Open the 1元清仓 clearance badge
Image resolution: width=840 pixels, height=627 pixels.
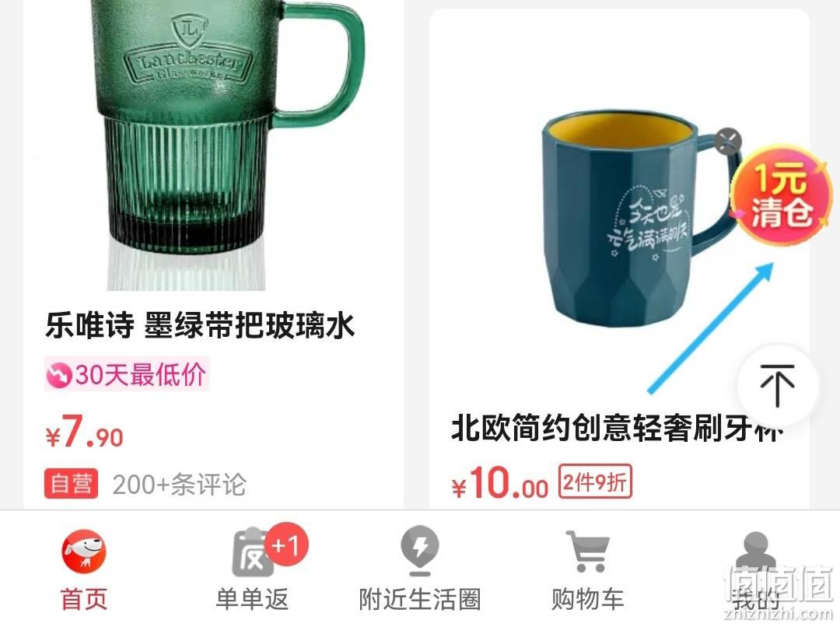tap(781, 195)
